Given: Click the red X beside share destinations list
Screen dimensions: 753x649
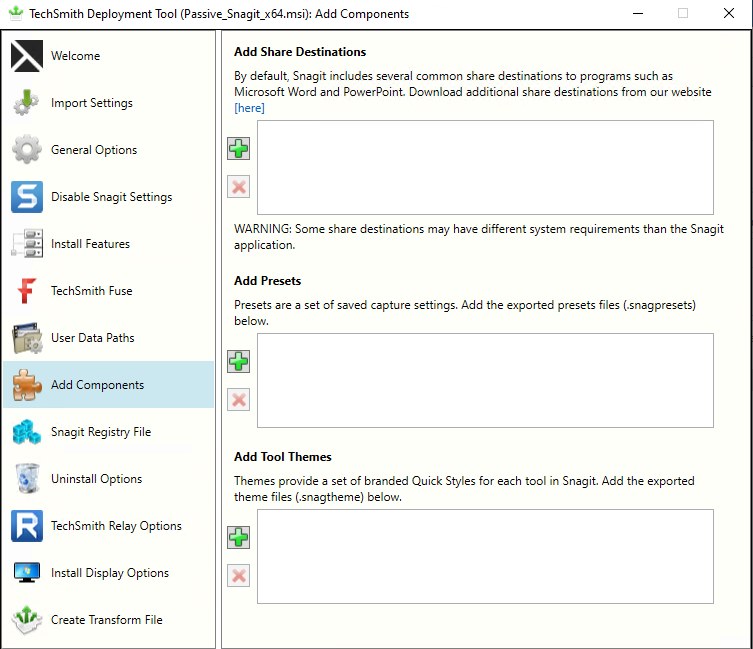Looking at the screenshot, I should 238,187.
